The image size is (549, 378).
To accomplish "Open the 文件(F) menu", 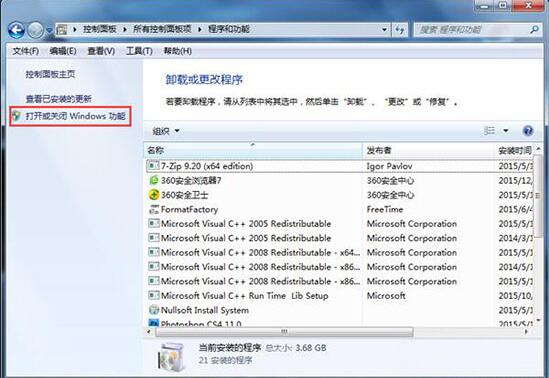I will tap(26, 51).
